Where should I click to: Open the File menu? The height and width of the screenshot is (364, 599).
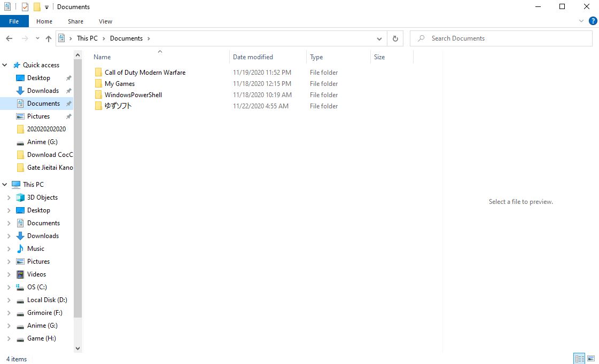(14, 21)
